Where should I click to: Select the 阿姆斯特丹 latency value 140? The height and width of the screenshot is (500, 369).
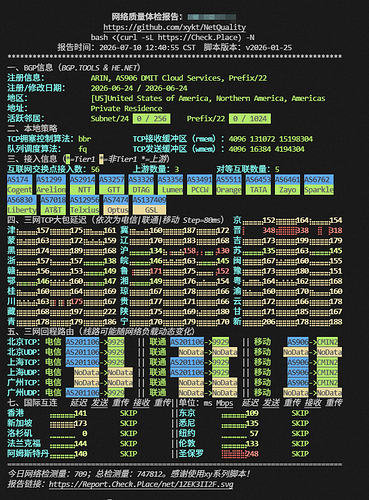80,454
